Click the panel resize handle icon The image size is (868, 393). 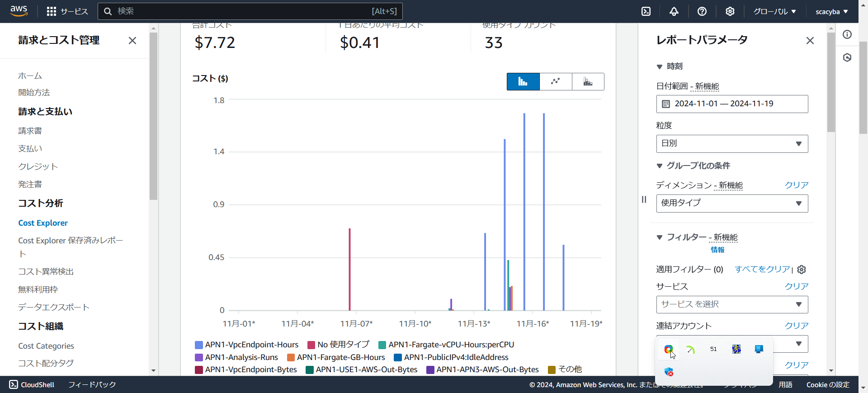(644, 199)
